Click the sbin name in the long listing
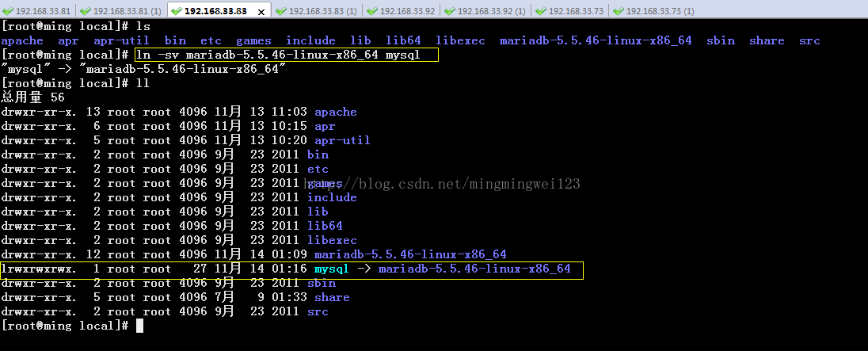Viewport: 868px width, 351px height. [322, 283]
